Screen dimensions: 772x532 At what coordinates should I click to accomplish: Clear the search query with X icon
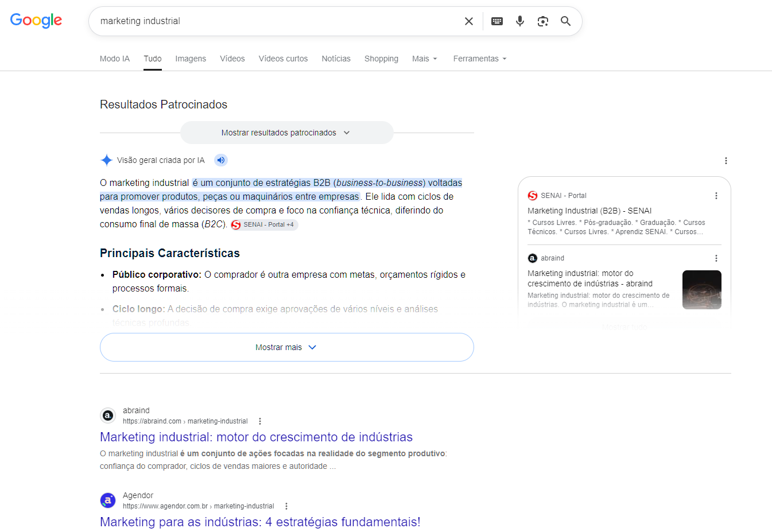point(469,21)
